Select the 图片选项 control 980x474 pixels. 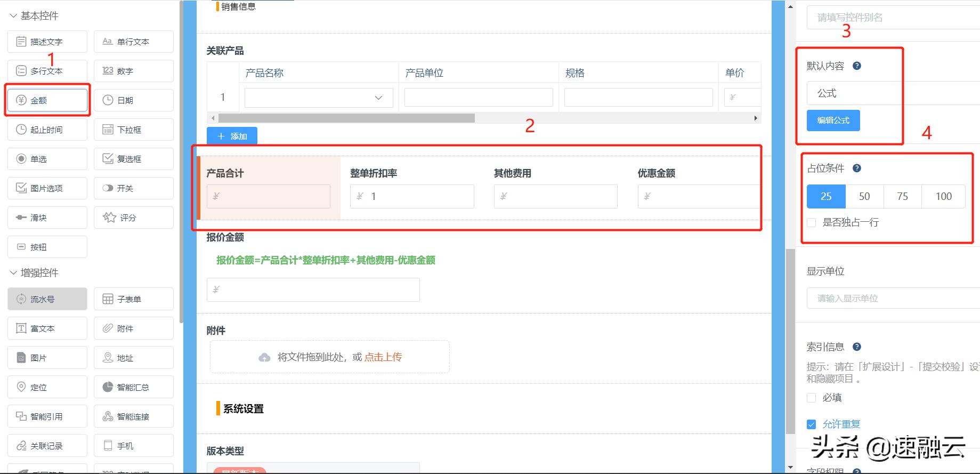[x=47, y=188]
